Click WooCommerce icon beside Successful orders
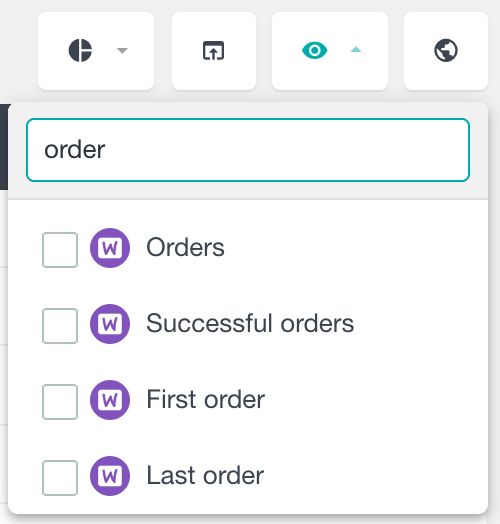The height and width of the screenshot is (524, 500). 110,324
